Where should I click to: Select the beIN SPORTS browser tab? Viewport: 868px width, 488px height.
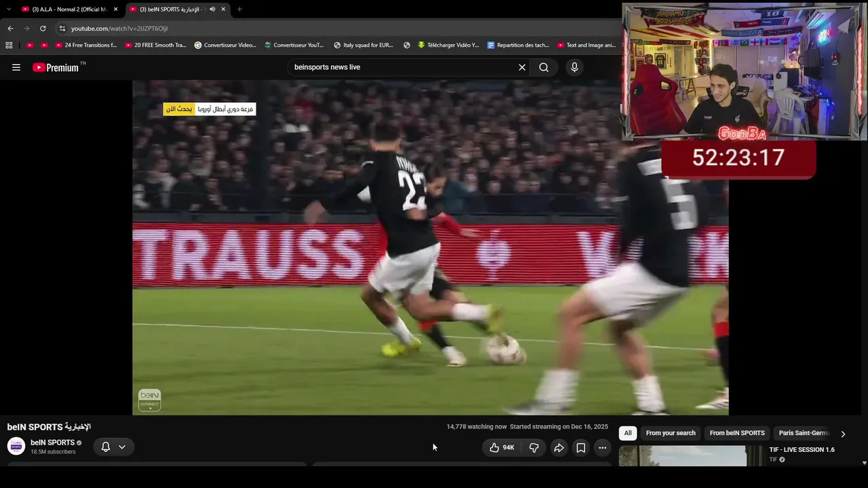178,9
